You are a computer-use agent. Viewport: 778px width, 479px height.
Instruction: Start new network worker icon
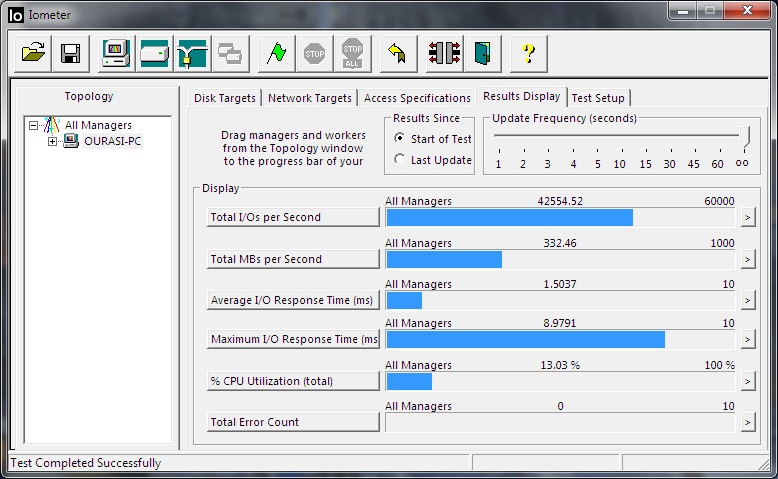click(x=193, y=53)
